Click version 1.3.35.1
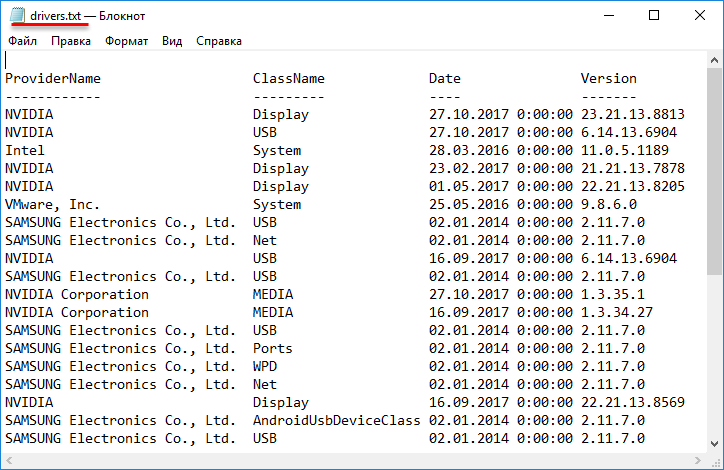This screenshot has height=470, width=724. click(x=613, y=294)
